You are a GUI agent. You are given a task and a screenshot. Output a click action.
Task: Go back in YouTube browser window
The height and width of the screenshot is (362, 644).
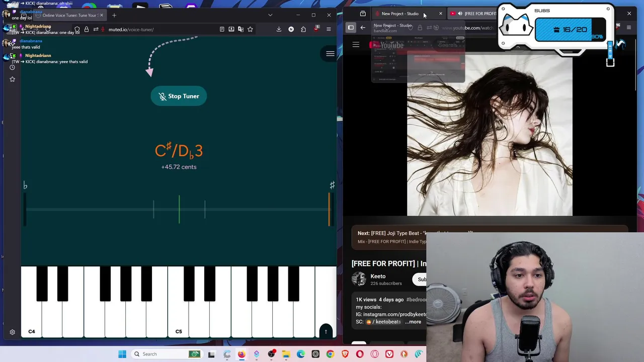(x=363, y=28)
